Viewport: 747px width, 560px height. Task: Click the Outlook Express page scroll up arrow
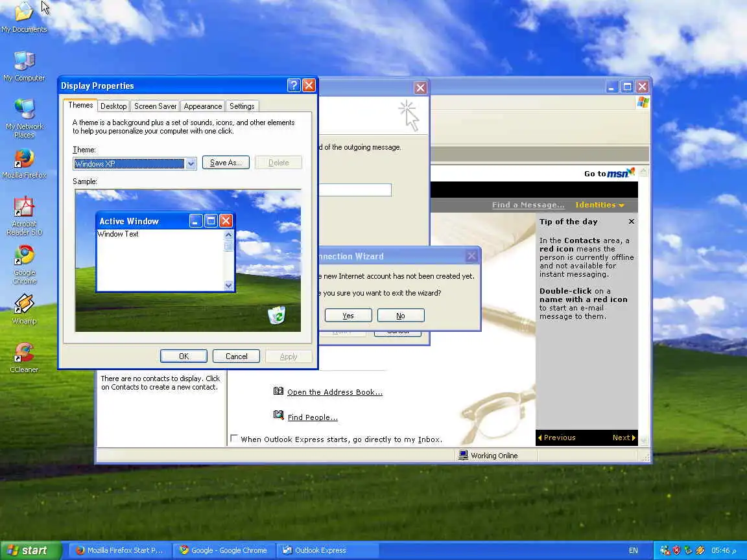click(644, 171)
